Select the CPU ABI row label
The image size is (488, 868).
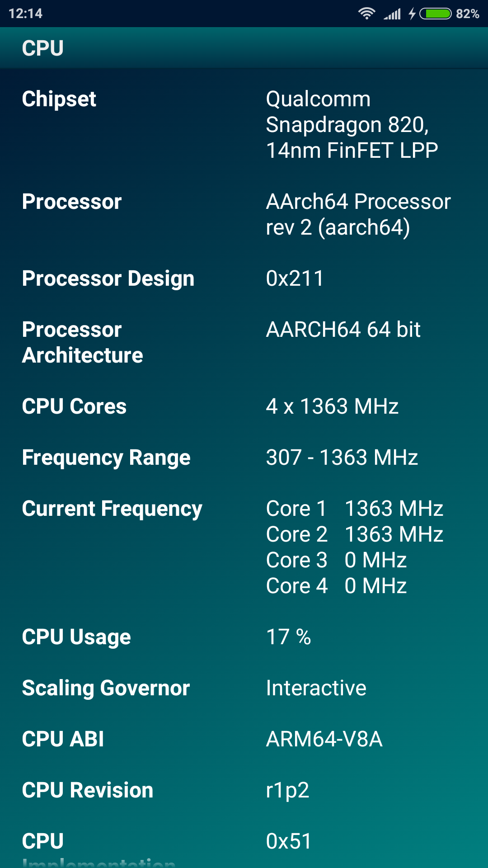[63, 739]
